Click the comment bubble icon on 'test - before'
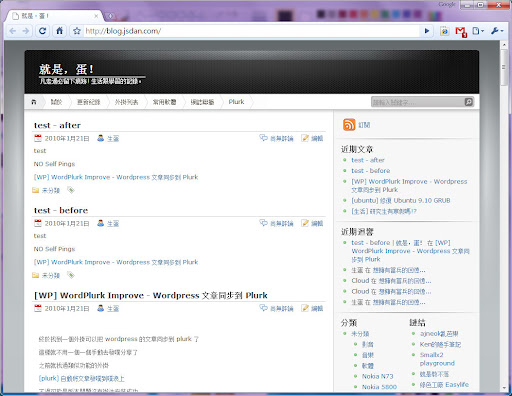 coord(263,223)
